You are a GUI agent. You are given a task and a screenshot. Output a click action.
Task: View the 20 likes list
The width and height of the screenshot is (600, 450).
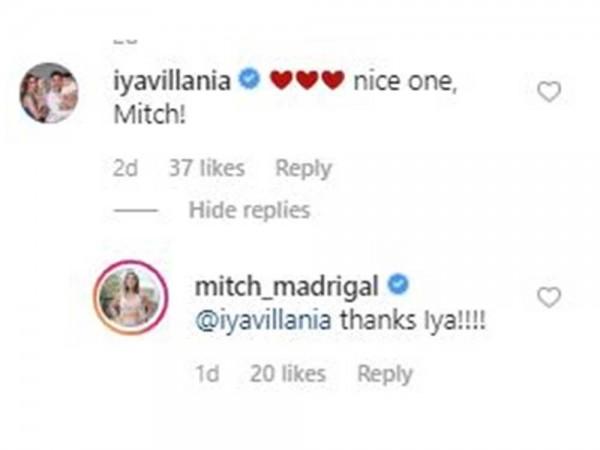[288, 373]
